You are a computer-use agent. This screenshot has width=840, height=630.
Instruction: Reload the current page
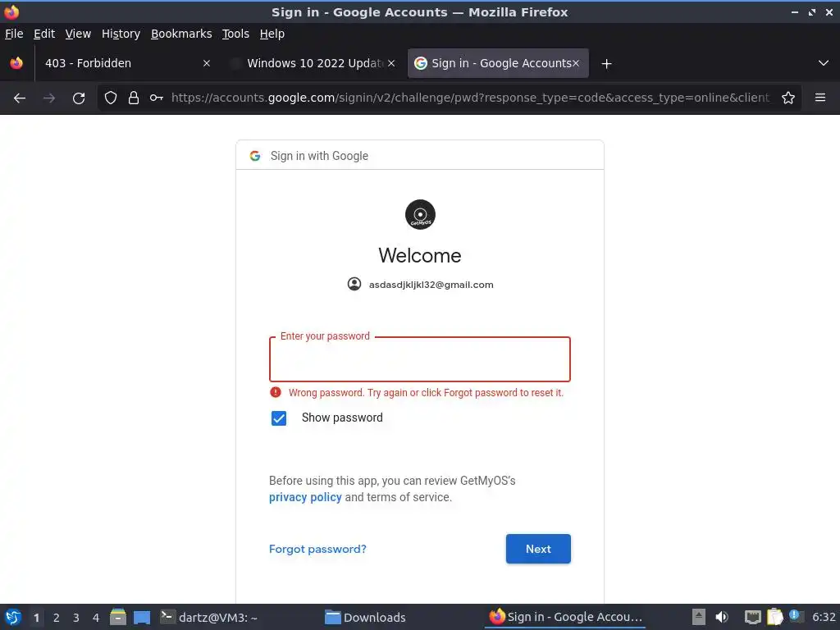(x=79, y=98)
